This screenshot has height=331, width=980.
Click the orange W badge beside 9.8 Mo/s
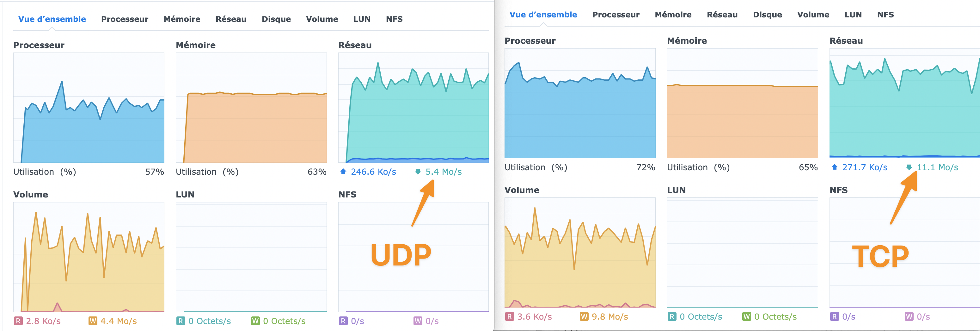tap(584, 316)
